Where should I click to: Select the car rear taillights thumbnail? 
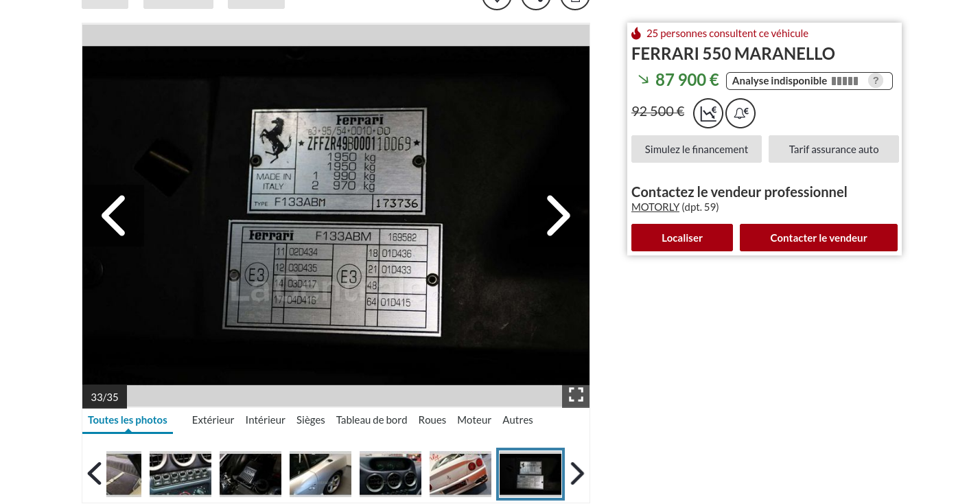(460, 474)
